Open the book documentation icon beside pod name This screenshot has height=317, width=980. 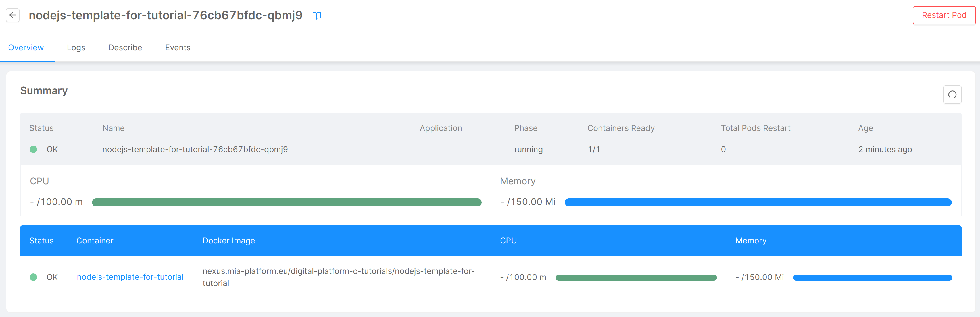click(x=316, y=16)
